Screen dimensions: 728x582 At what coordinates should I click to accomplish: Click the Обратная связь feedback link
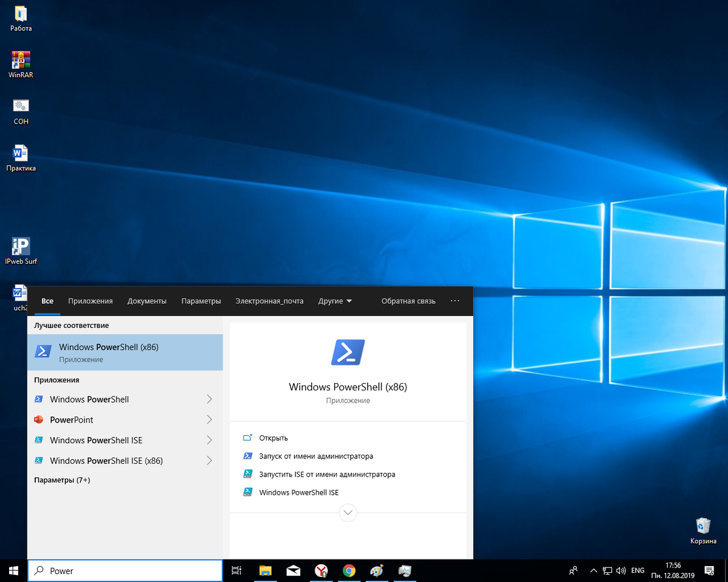408,301
